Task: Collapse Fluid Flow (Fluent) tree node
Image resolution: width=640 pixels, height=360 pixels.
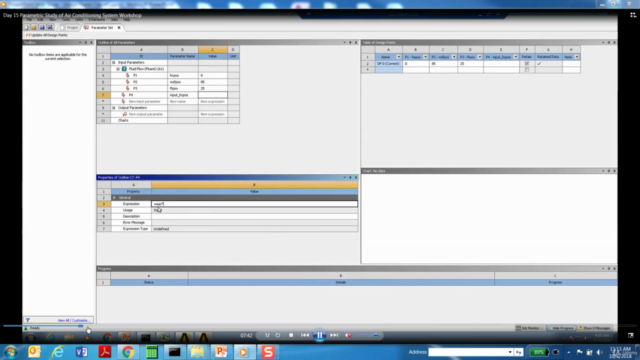Action: pos(118,69)
